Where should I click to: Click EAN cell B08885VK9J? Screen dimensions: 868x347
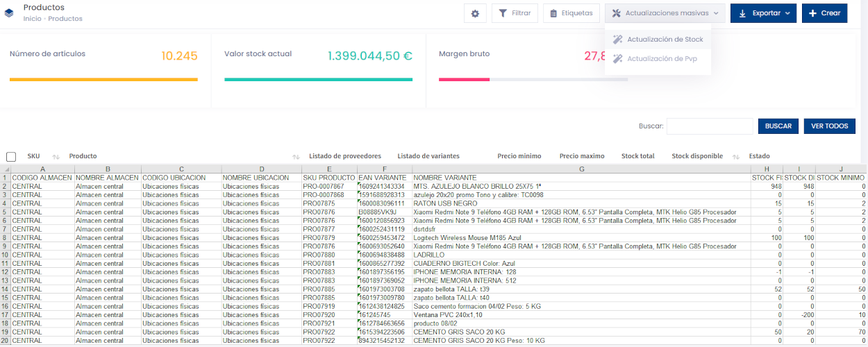coord(385,212)
